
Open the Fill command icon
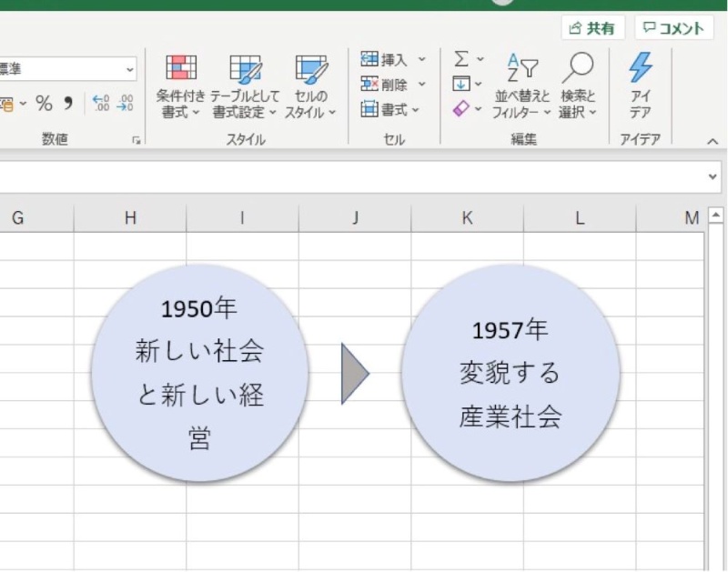pyautogui.click(x=461, y=82)
